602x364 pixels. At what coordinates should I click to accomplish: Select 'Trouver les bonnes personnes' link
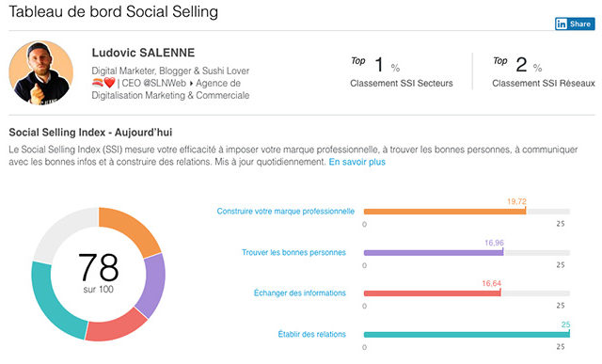[x=293, y=252]
